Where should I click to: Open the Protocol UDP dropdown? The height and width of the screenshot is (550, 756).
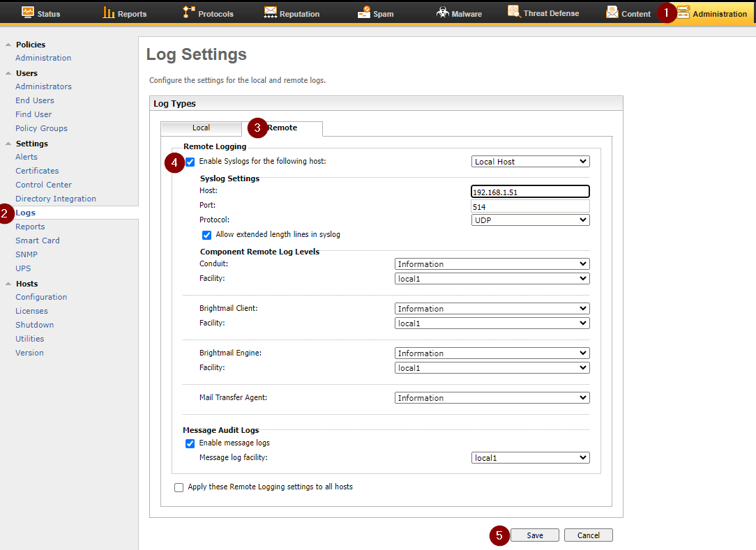point(530,220)
